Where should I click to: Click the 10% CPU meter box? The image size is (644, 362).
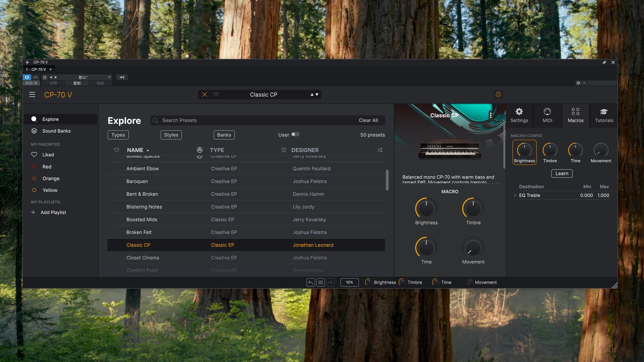[350, 283]
